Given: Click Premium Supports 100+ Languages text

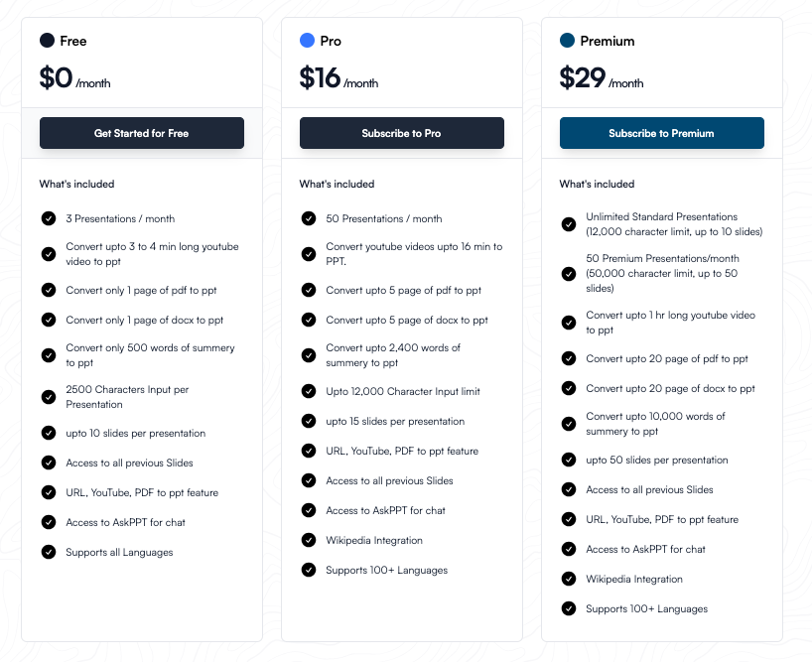Looking at the screenshot, I should click(646, 608).
